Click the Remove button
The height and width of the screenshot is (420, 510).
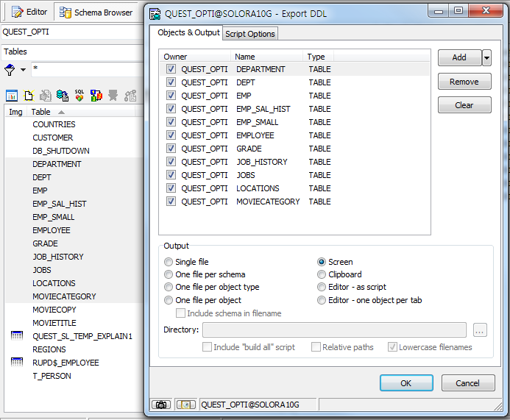pos(464,82)
